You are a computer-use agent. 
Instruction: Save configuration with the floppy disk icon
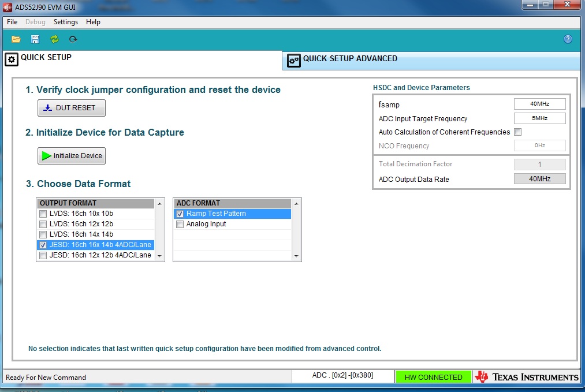click(35, 39)
